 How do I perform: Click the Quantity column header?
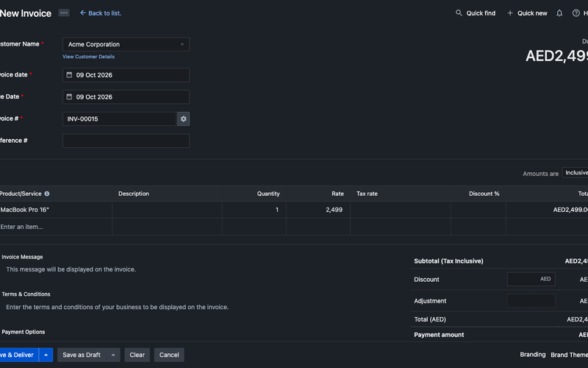point(268,194)
